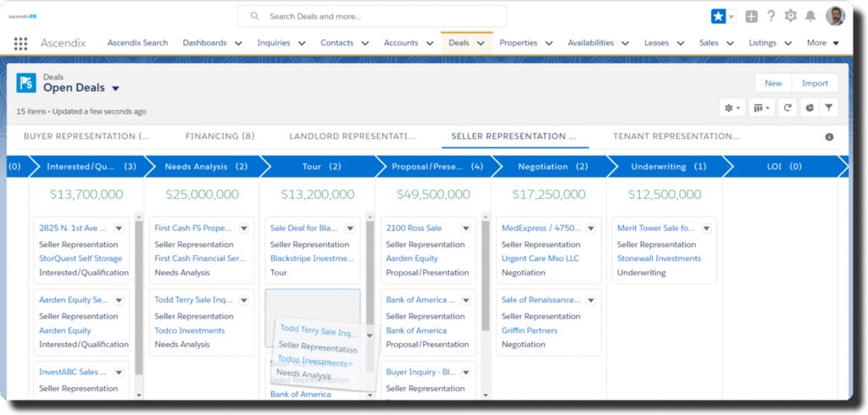Open the display as Kanban selector
Image resolution: width=868 pixels, height=415 pixels.
point(762,108)
